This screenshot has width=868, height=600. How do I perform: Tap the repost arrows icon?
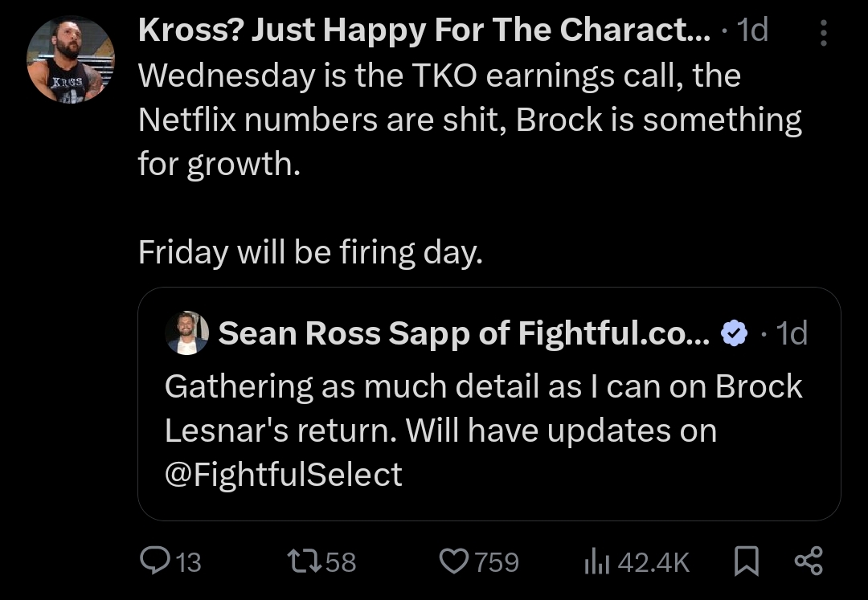(x=300, y=561)
